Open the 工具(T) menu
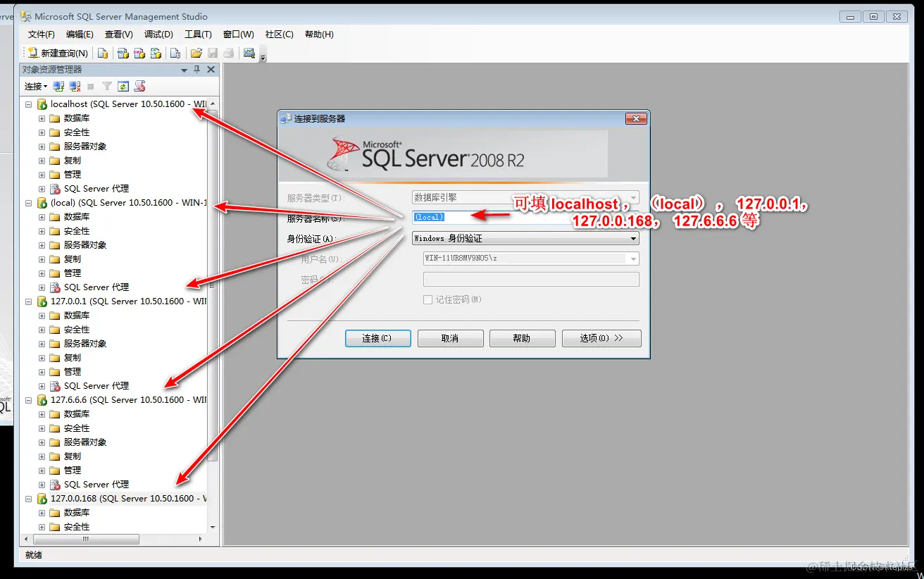924x579 pixels. [198, 34]
